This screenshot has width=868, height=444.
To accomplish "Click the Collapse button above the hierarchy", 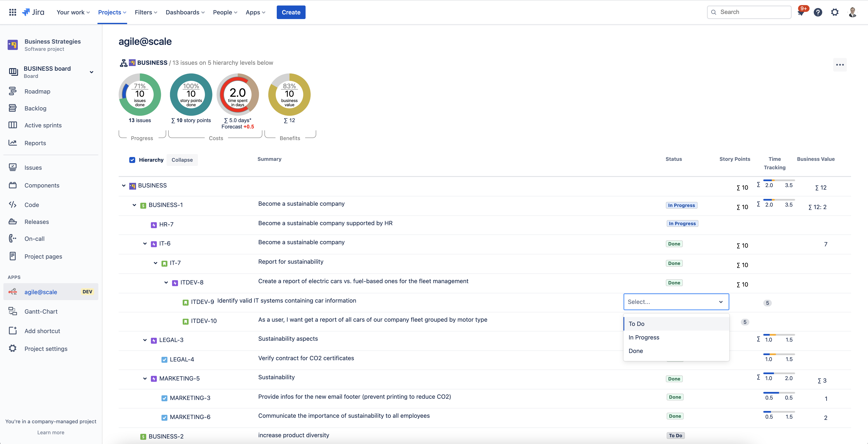I will (x=182, y=160).
